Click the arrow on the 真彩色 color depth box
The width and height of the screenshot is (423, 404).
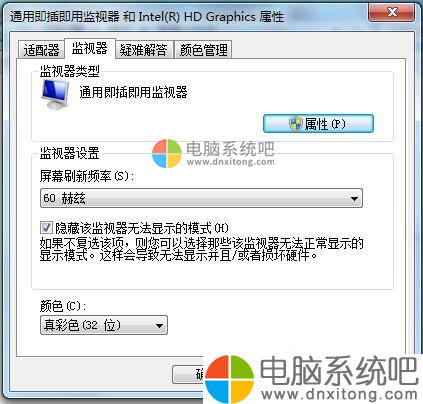(x=159, y=325)
